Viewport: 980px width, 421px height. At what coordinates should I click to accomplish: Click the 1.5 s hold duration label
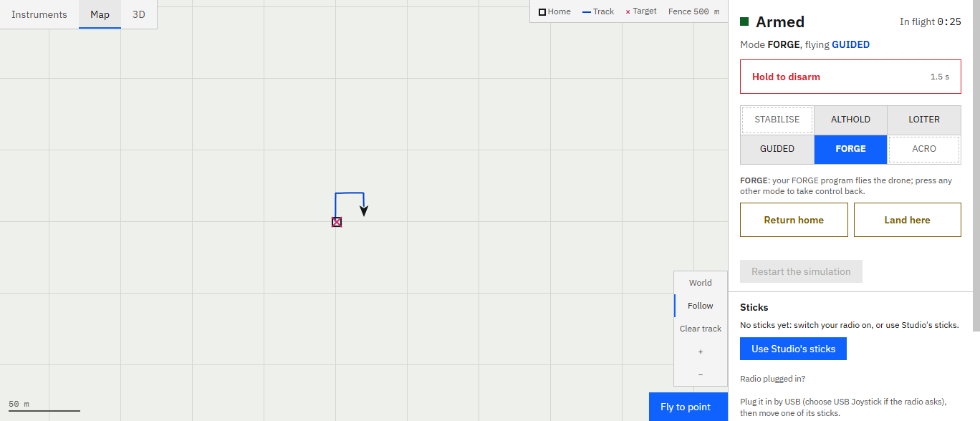click(x=940, y=77)
